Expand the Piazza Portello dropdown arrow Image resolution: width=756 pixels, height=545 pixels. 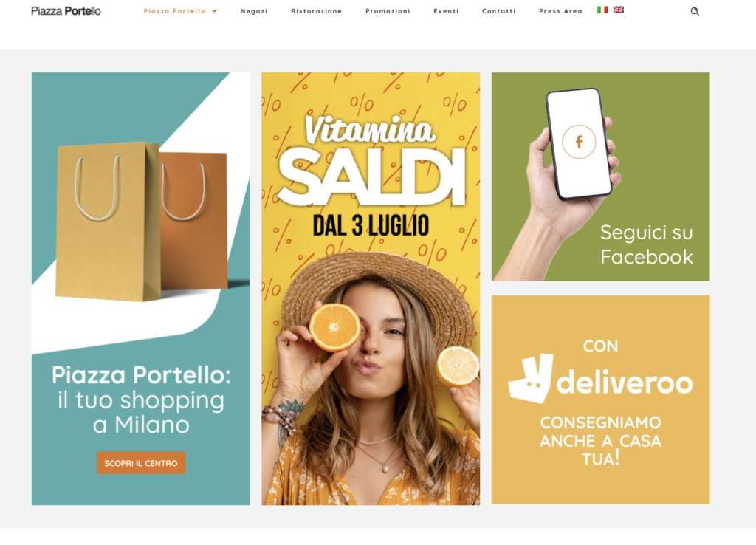click(215, 11)
